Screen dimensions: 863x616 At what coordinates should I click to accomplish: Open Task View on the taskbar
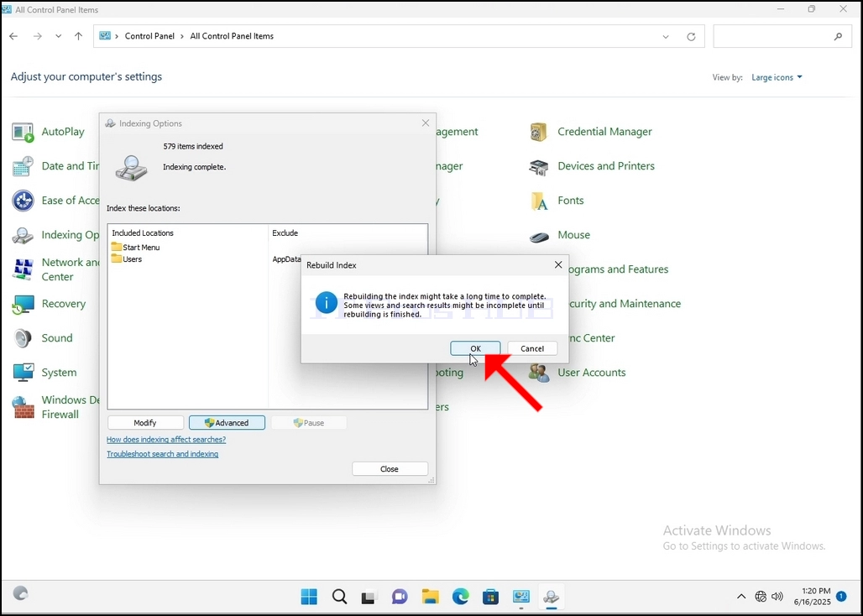(x=369, y=596)
